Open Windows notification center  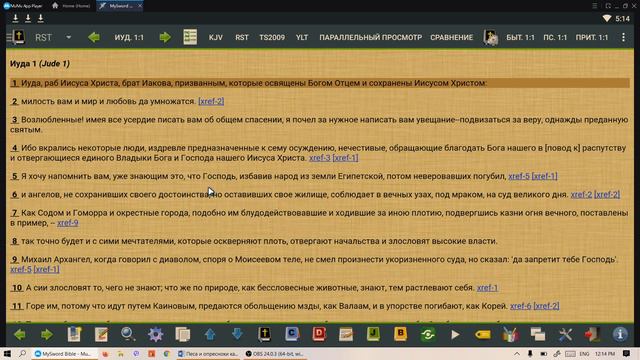click(627, 353)
